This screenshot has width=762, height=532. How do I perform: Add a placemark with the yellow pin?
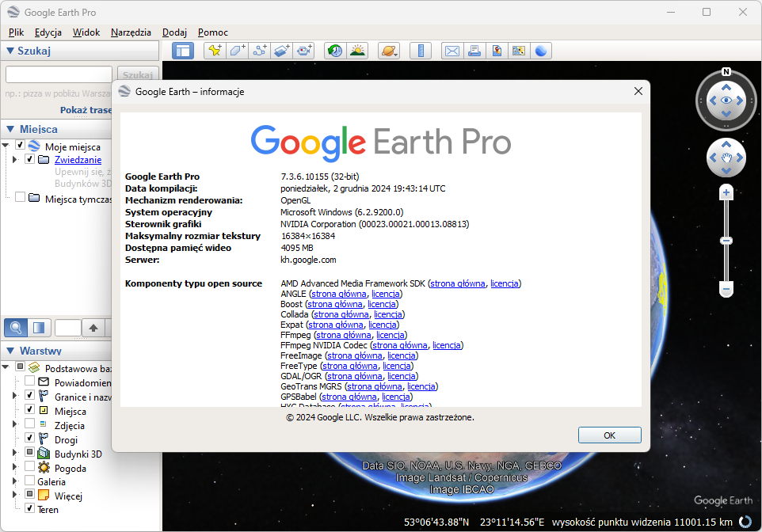215,51
